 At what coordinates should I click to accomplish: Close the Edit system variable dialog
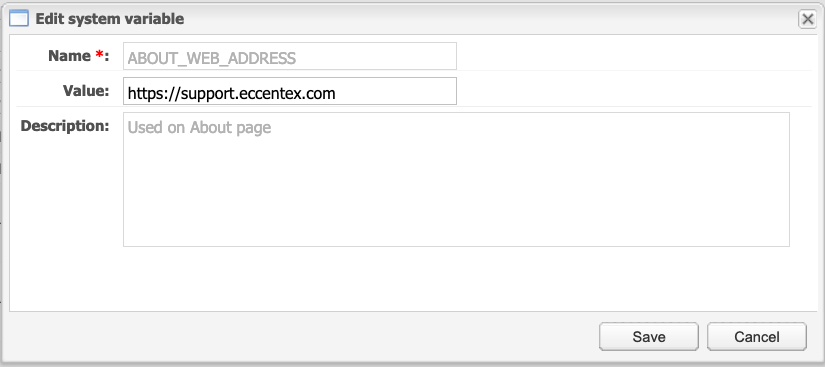[807, 19]
